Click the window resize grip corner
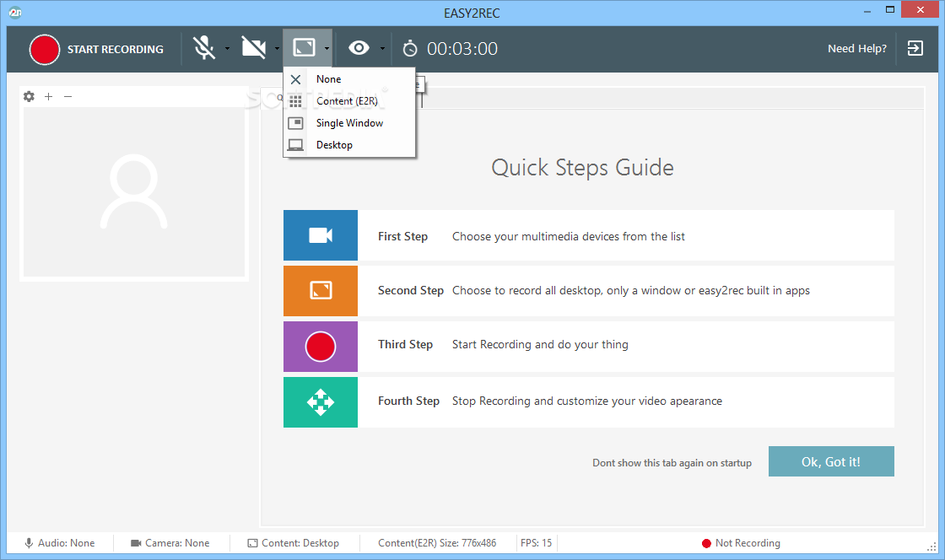 (931, 547)
